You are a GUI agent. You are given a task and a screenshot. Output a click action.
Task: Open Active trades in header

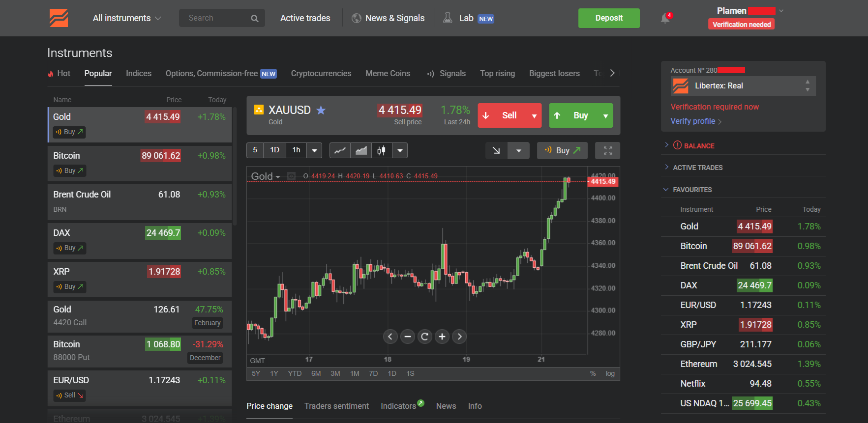click(305, 18)
